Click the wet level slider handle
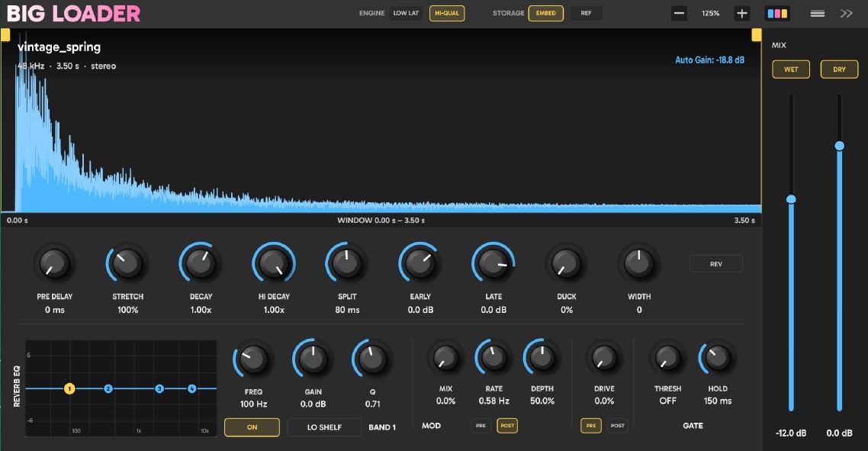 791,199
